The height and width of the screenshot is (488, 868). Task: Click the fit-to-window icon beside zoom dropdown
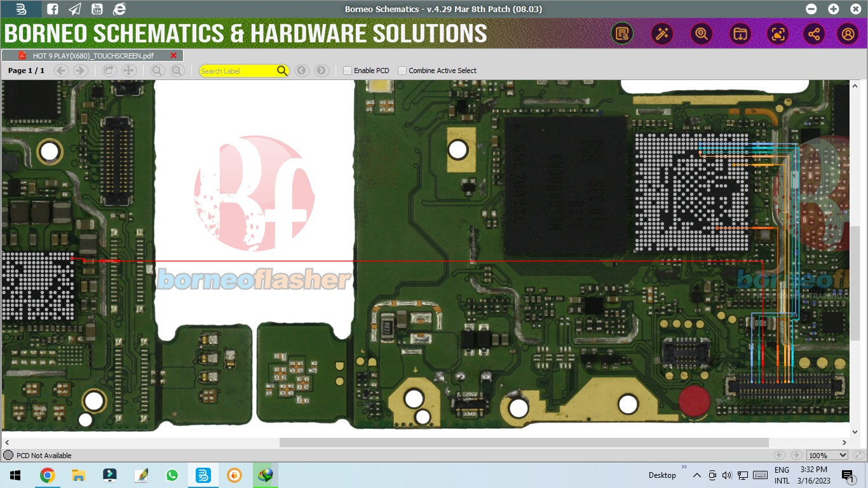coord(858,455)
